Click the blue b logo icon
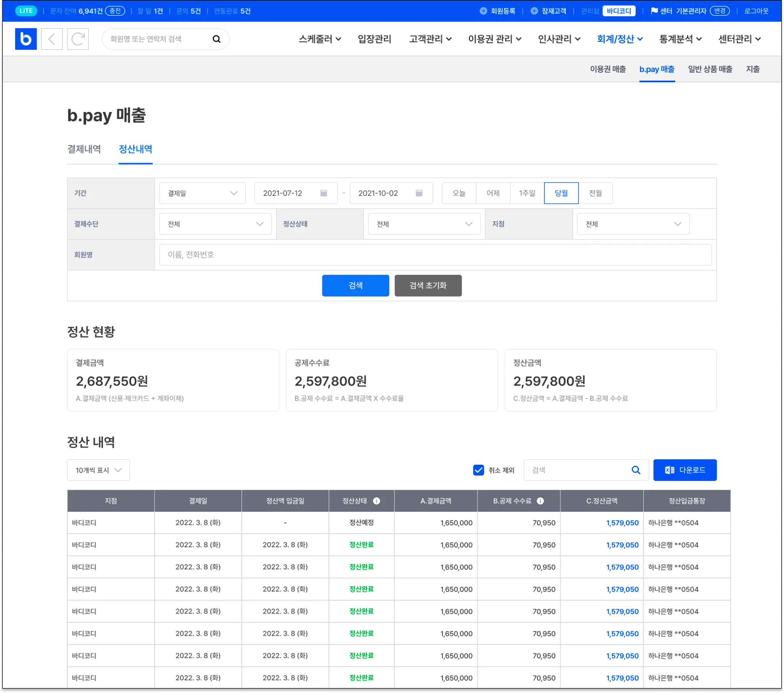The height and width of the screenshot is (693, 784). point(26,39)
